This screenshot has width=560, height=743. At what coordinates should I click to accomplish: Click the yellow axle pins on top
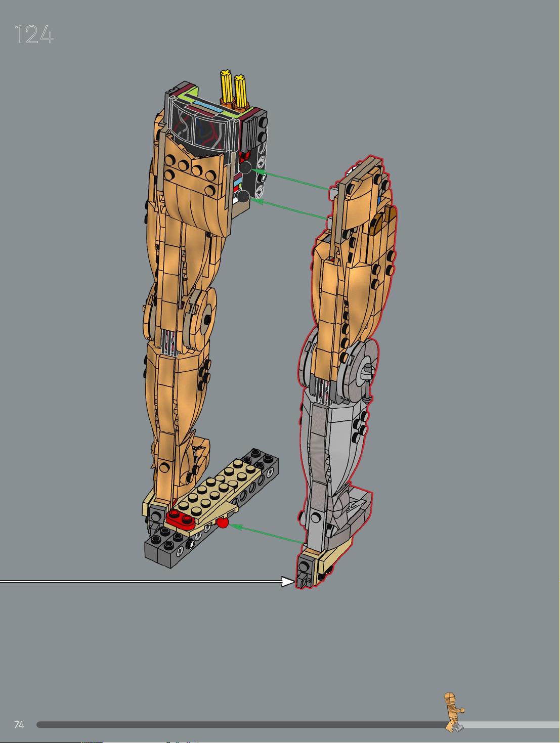point(233,89)
